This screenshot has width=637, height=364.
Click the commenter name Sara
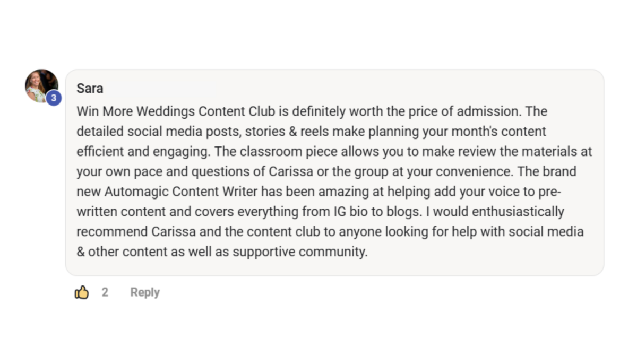point(90,88)
